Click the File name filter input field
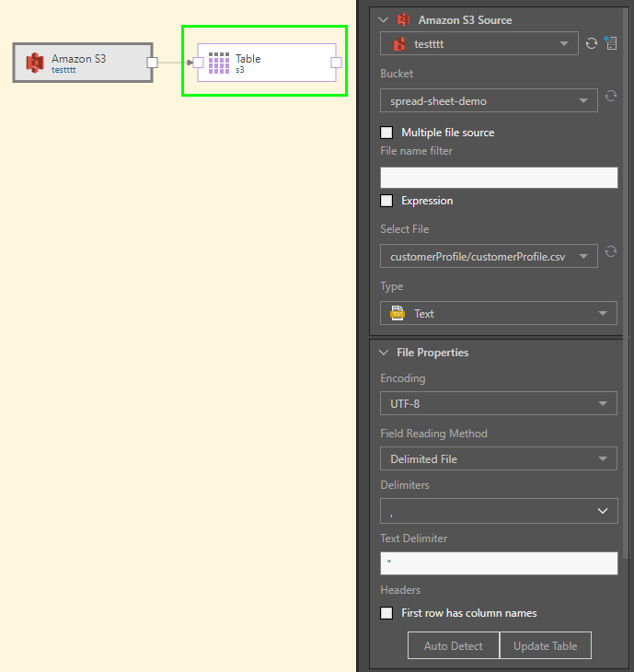Image resolution: width=634 pixels, height=672 pixels. [x=499, y=178]
